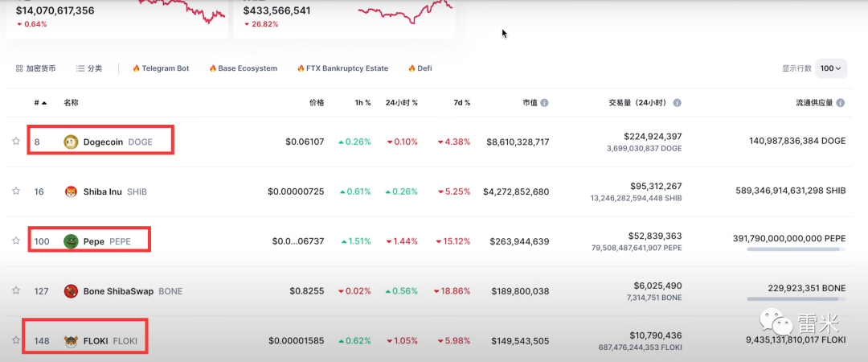Click Bone ShibaSwap supply progress bar

pos(796,298)
